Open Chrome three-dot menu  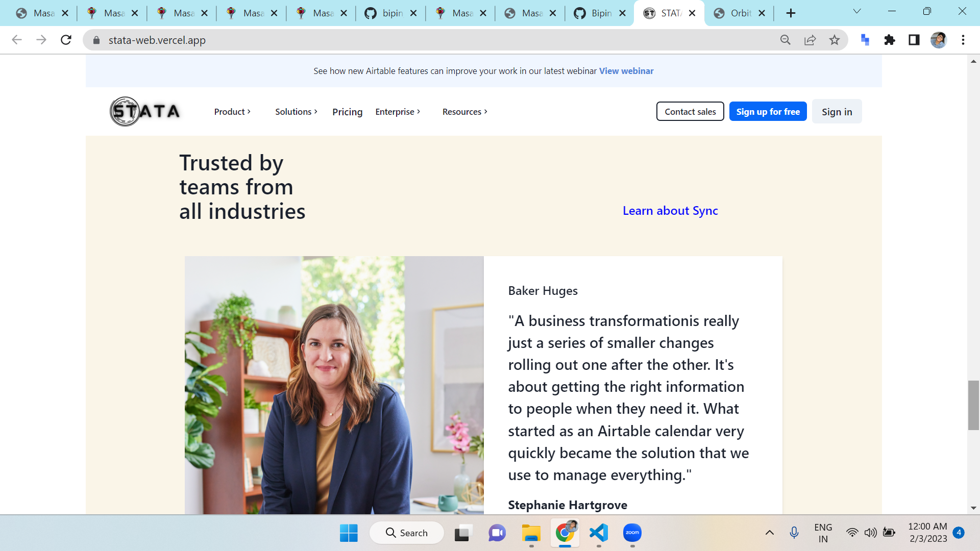tap(963, 40)
